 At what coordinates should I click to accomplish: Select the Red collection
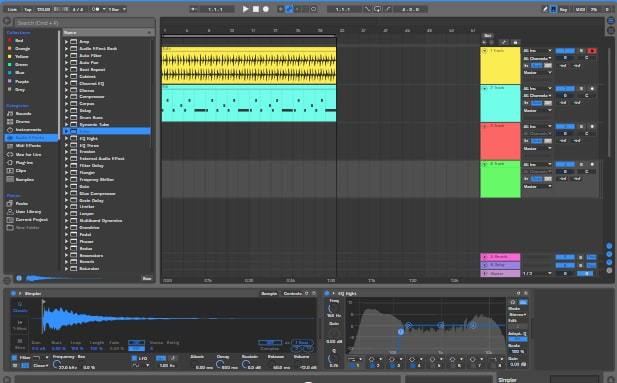click(19, 41)
